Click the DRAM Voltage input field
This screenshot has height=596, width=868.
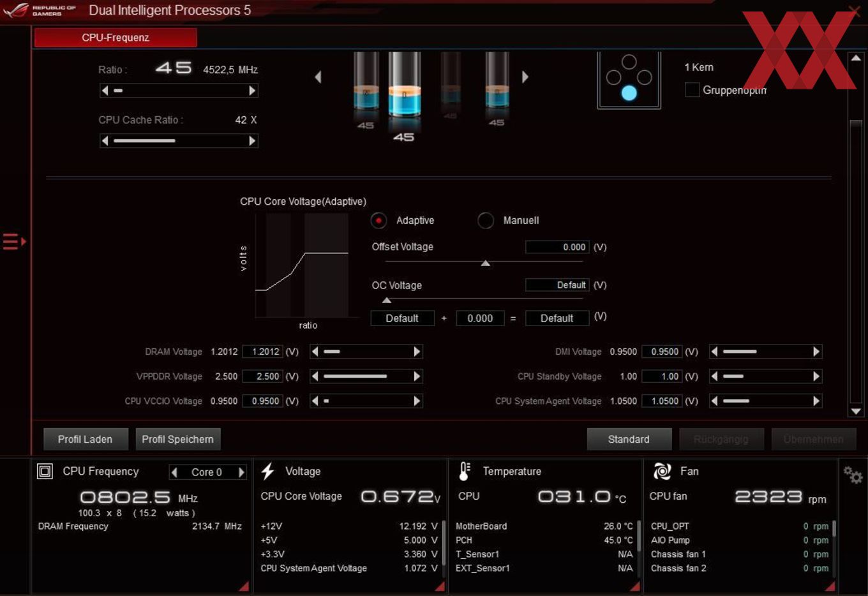tap(262, 352)
